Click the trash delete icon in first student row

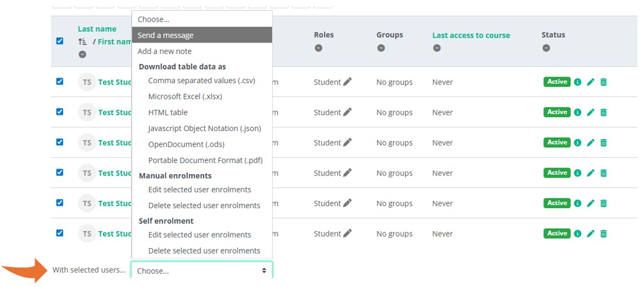point(603,82)
